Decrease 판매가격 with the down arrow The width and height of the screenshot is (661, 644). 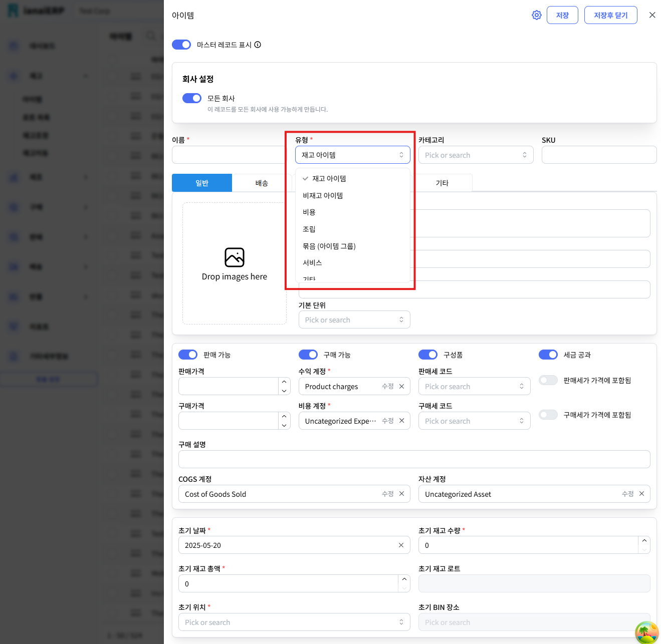284,391
